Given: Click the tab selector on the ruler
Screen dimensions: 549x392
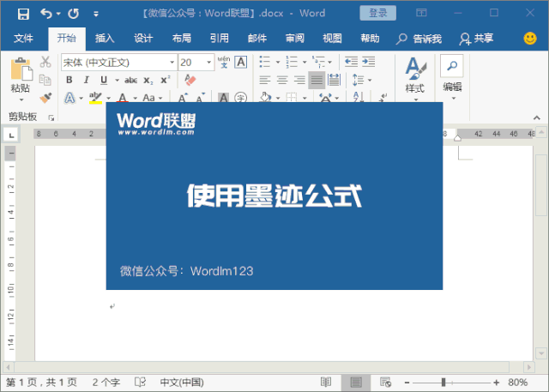Looking at the screenshot, I should pyautogui.click(x=11, y=135).
